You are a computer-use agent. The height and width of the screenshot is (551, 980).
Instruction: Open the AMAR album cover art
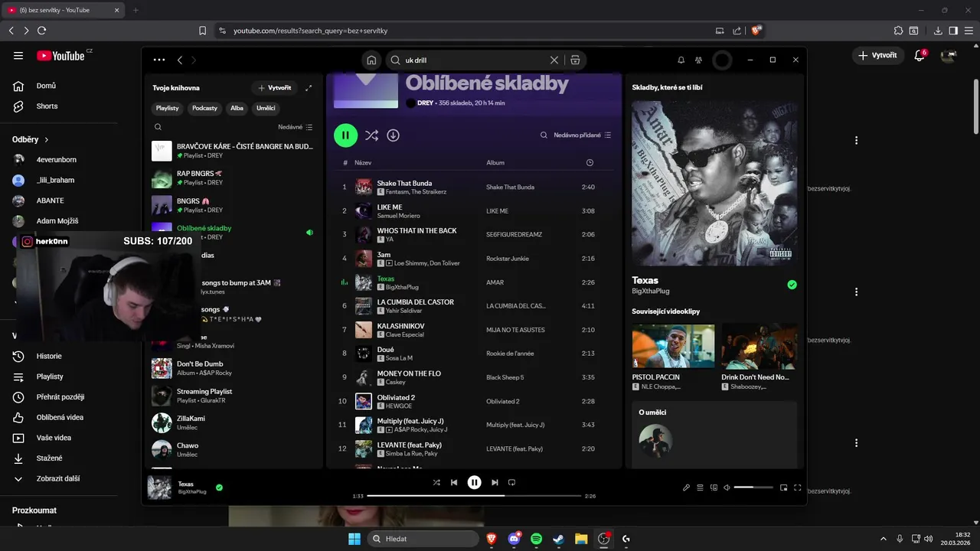point(714,183)
